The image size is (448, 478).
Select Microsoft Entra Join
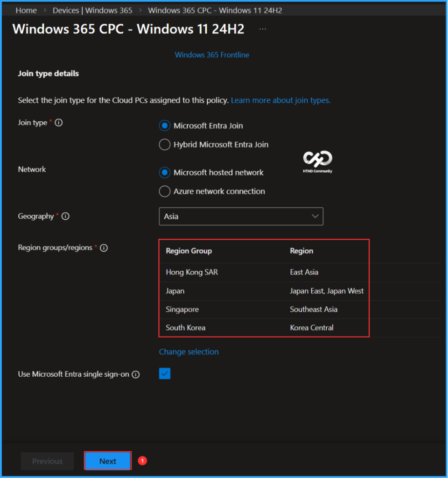click(x=164, y=125)
